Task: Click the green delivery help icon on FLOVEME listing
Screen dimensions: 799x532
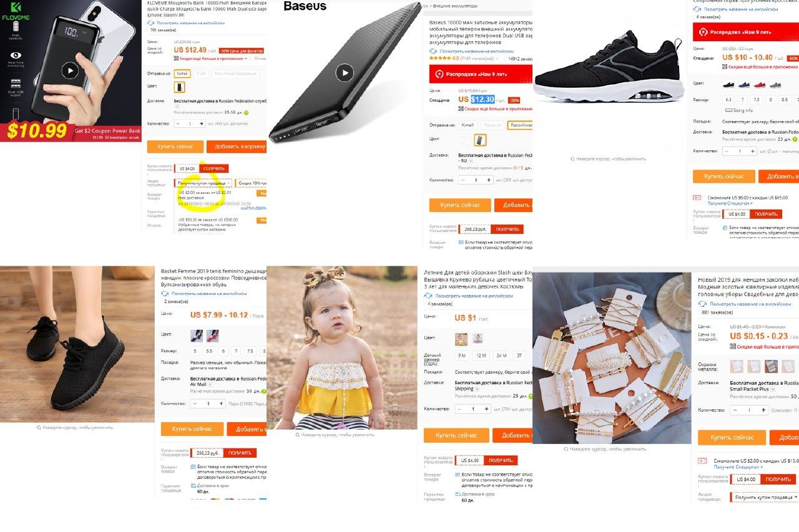Action: tap(247, 113)
